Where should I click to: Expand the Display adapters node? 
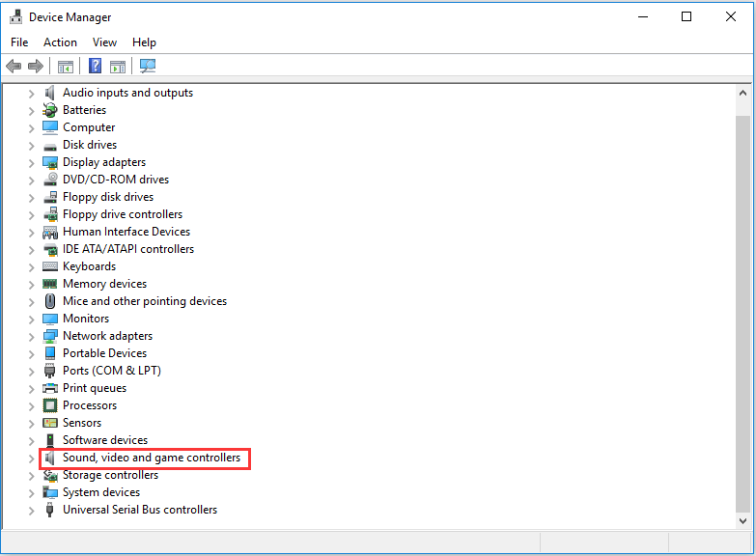pyautogui.click(x=31, y=163)
